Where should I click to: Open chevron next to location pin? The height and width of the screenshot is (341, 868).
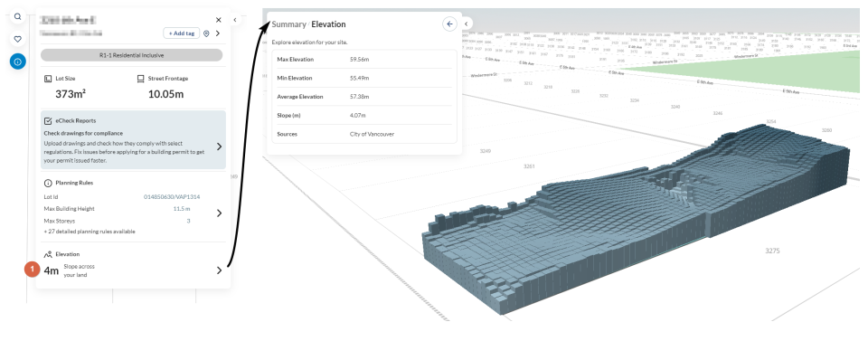click(218, 33)
